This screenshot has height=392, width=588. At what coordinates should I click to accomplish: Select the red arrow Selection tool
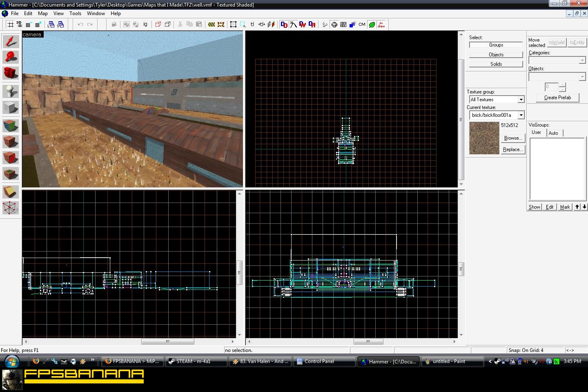pos(11,41)
